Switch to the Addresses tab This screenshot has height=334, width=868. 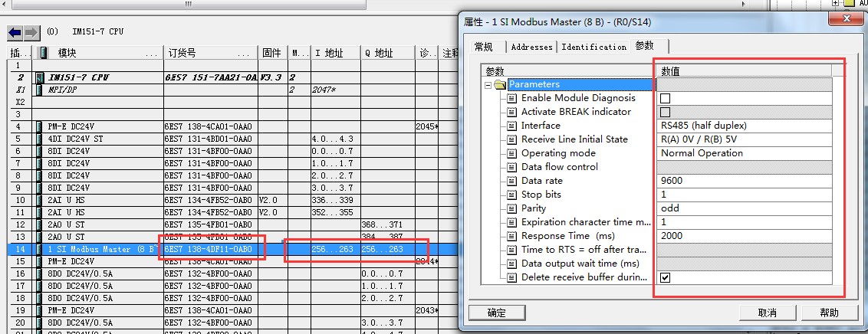532,47
